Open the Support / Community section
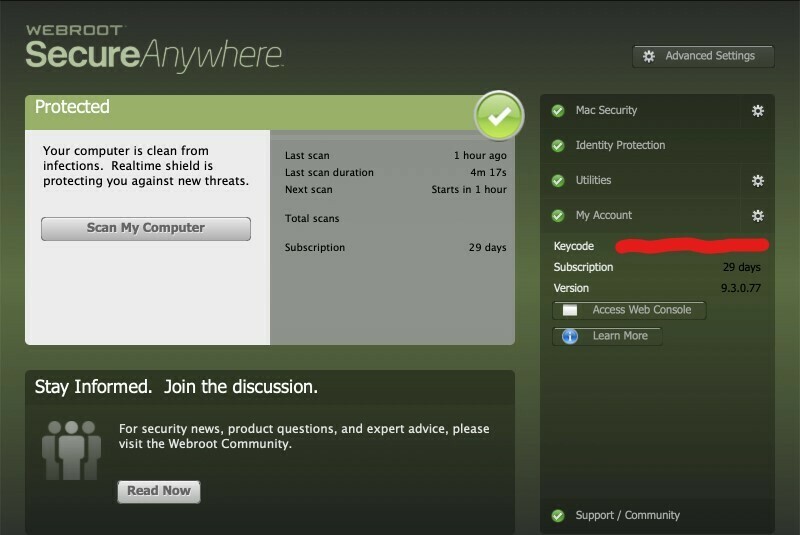Viewport: 800px width, 535px height. click(628, 515)
